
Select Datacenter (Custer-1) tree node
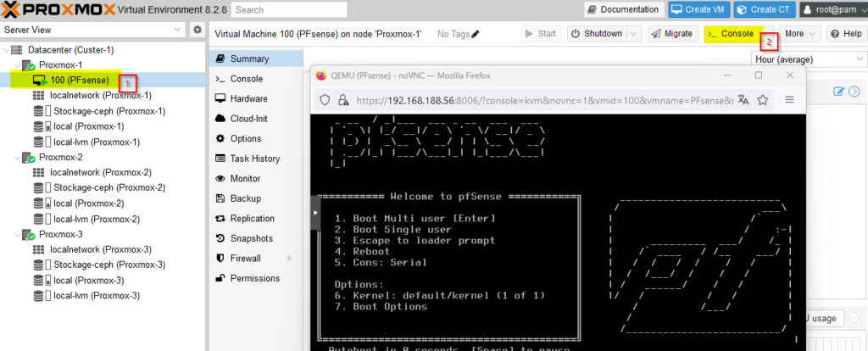(x=70, y=50)
